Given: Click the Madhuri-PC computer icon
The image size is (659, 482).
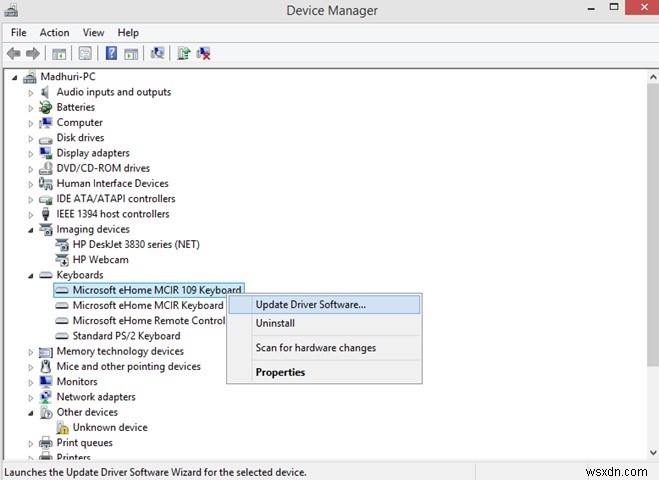Looking at the screenshot, I should (30, 77).
